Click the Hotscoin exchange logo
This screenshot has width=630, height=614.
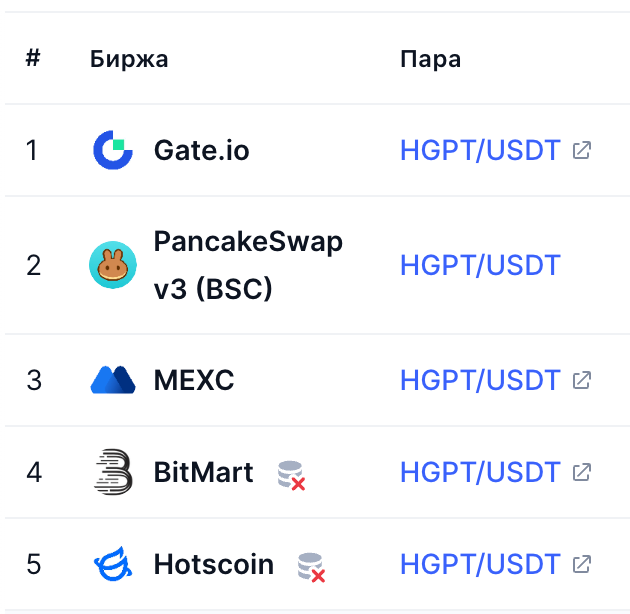click(113, 565)
